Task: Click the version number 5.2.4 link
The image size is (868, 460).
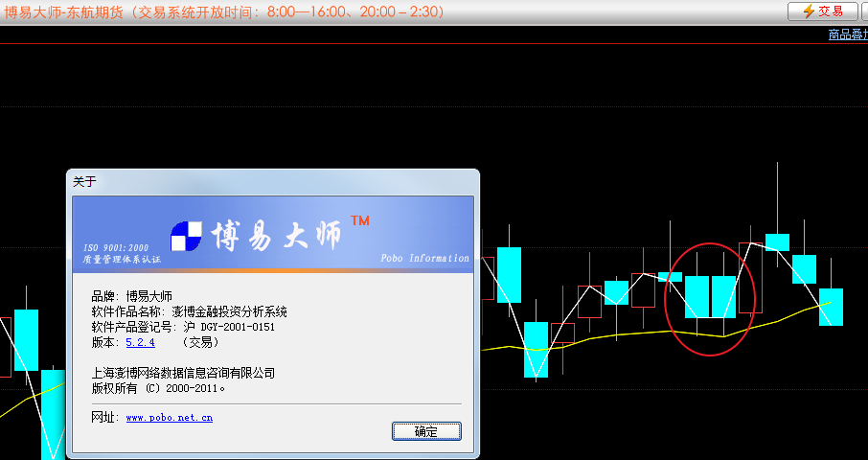Action: coord(140,342)
